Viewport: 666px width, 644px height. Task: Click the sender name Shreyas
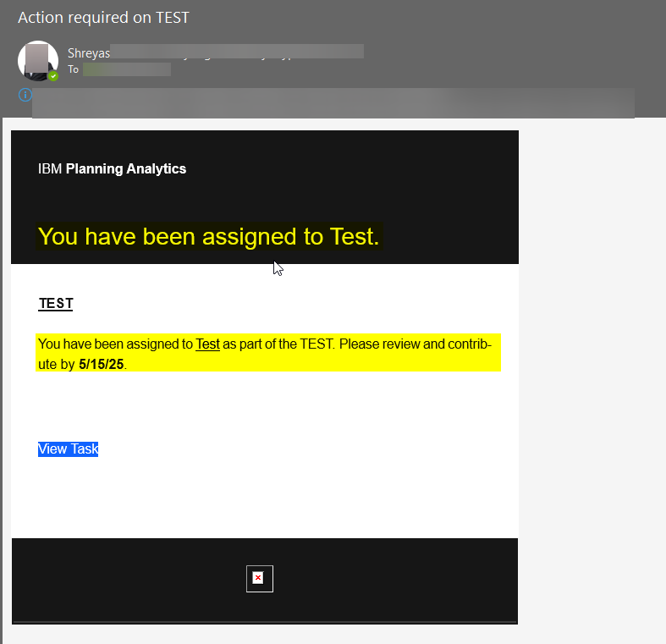[x=89, y=53]
